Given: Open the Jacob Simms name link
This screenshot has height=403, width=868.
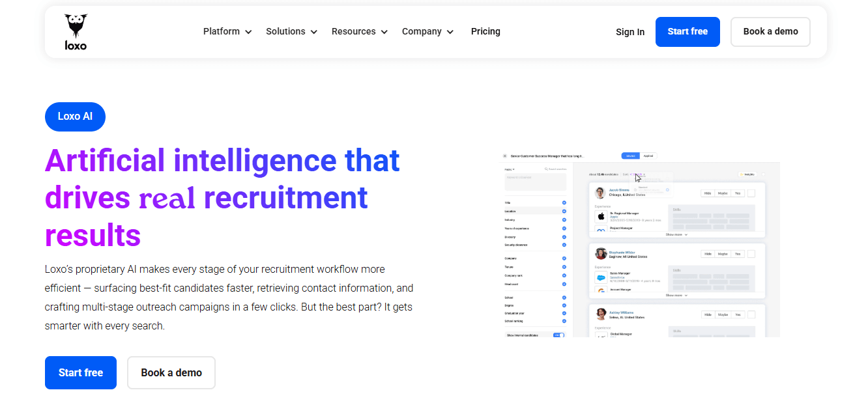Looking at the screenshot, I should pos(619,190).
